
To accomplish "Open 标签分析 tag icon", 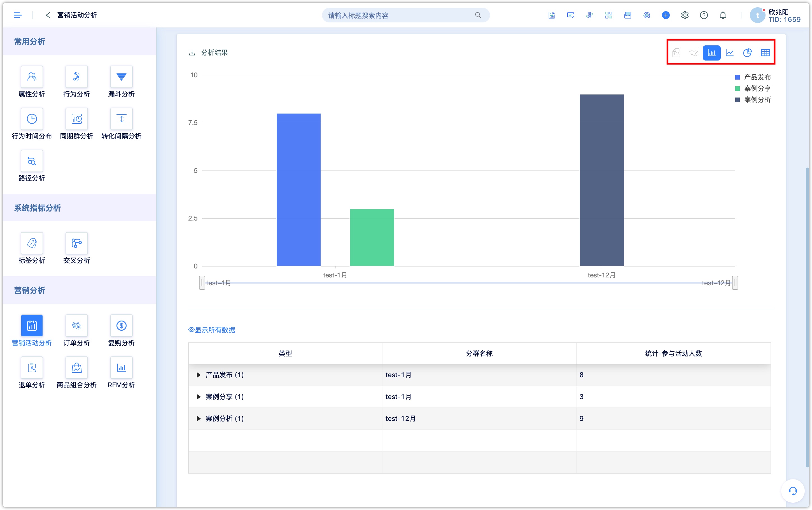I will (x=32, y=243).
